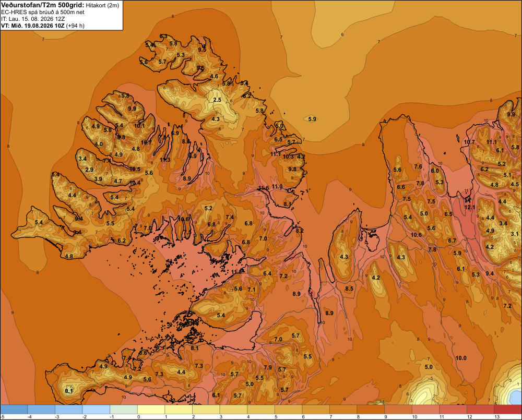
Task: Pick the pale yellow swatch between 0 and 1
Action: coord(151,410)
